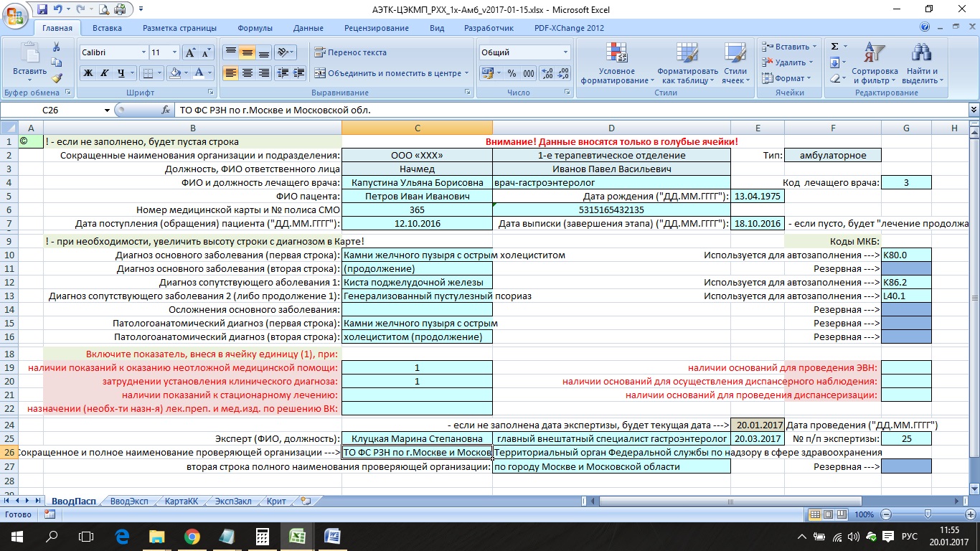
Task: Click Save icon in quick access toolbar
Action: [42, 9]
